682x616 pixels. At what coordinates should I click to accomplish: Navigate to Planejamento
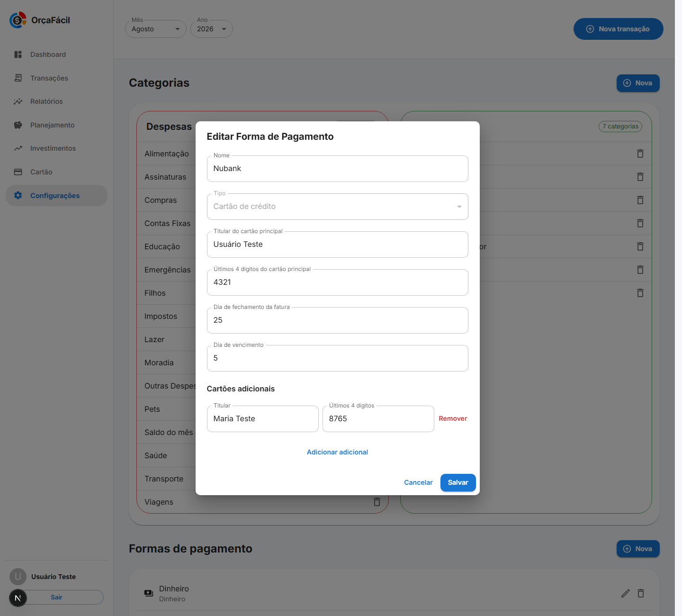56,125
